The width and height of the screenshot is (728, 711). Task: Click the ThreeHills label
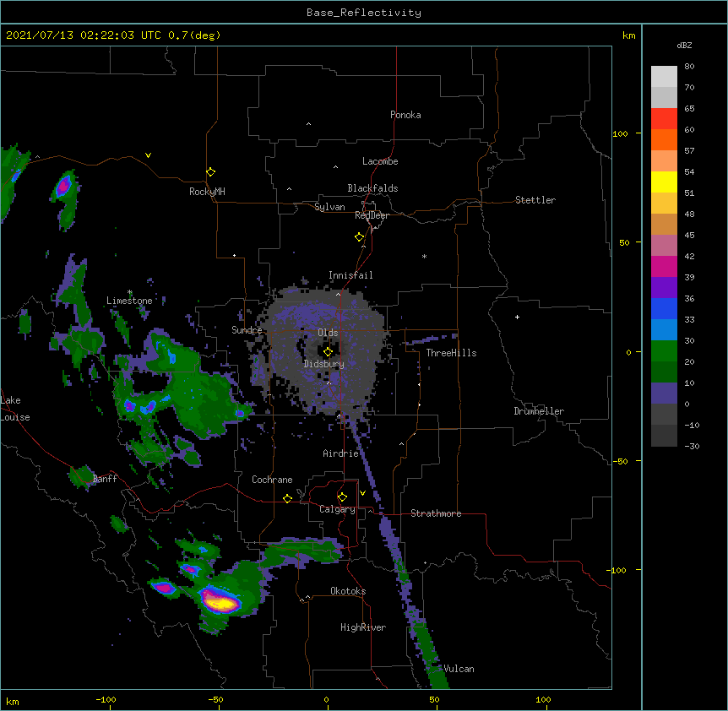(451, 353)
